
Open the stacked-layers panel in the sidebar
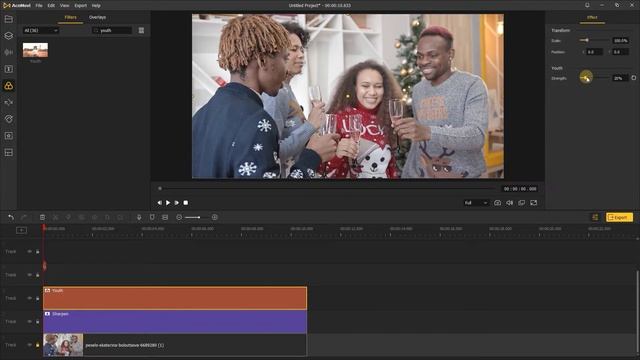coord(9,36)
